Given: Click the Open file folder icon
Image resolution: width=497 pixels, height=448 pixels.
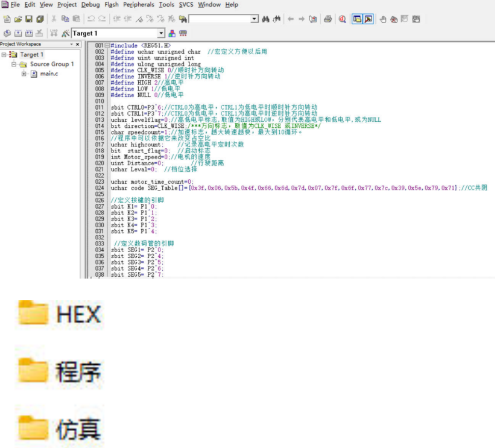Looking at the screenshot, I should pyautogui.click(x=17, y=19).
